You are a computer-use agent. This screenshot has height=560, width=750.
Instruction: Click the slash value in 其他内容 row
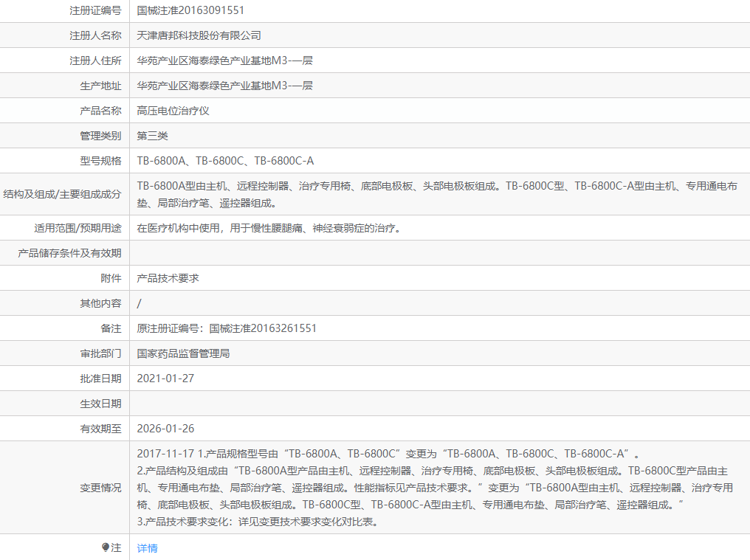coord(140,304)
